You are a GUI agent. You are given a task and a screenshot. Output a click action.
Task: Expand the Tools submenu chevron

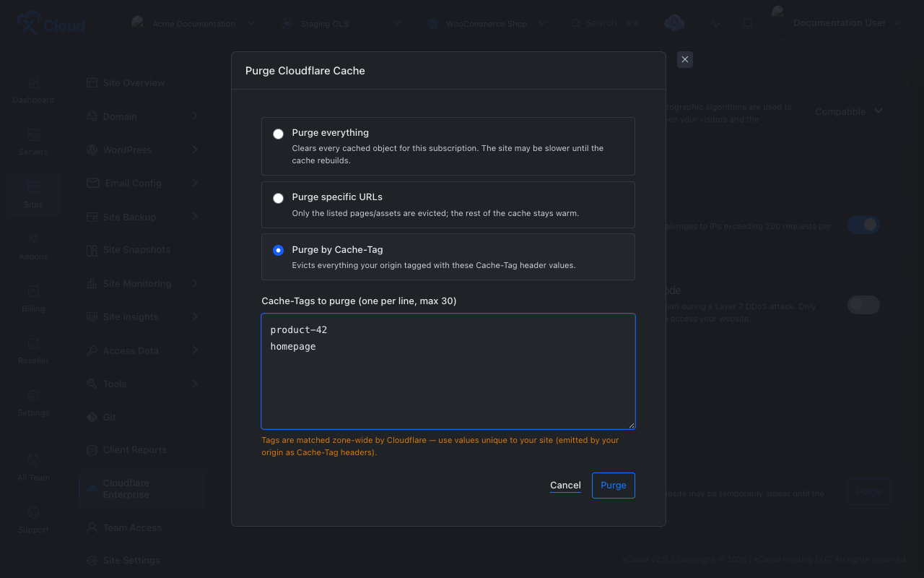196,384
